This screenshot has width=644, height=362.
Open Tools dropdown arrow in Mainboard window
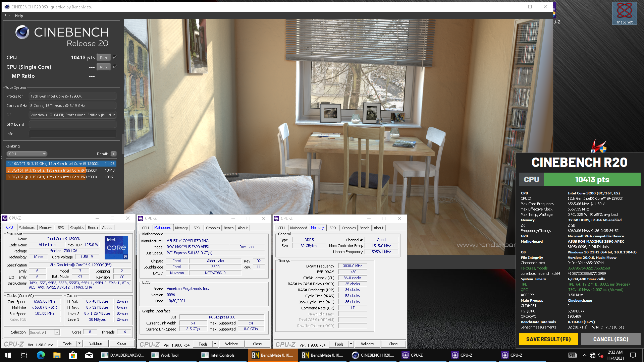pyautogui.click(x=215, y=344)
